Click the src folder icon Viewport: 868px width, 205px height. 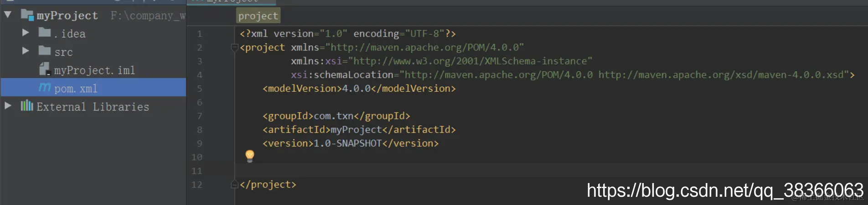[45, 51]
